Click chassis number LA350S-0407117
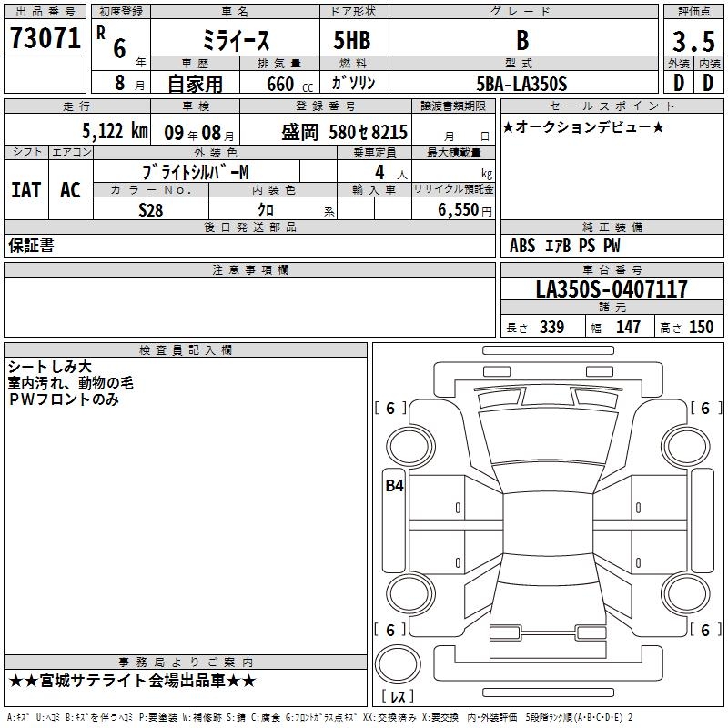Screen dimensions: 728x728 612,289
